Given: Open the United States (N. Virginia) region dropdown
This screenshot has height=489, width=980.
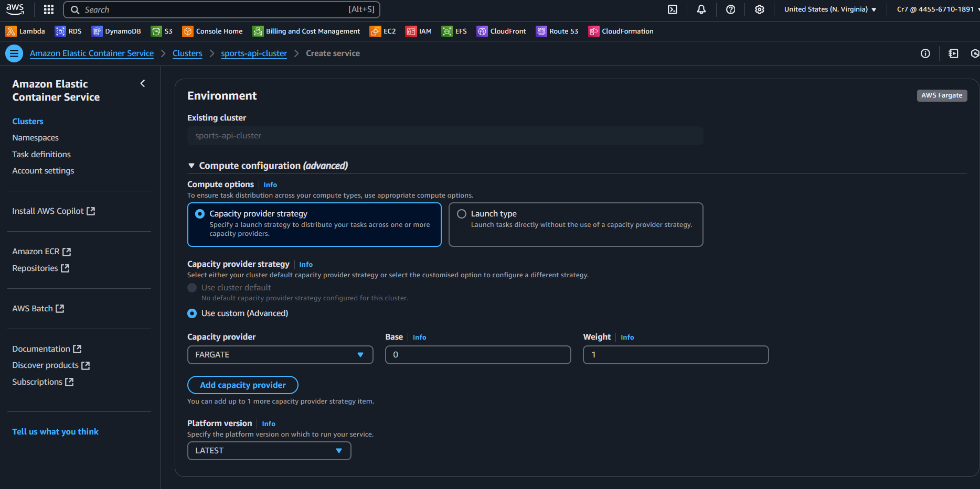Looking at the screenshot, I should (830, 9).
